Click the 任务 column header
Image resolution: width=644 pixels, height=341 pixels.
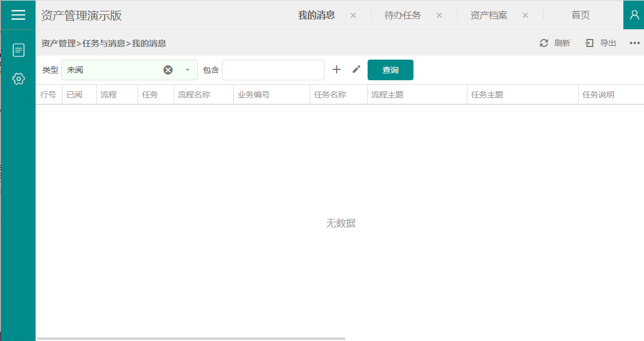tap(155, 95)
